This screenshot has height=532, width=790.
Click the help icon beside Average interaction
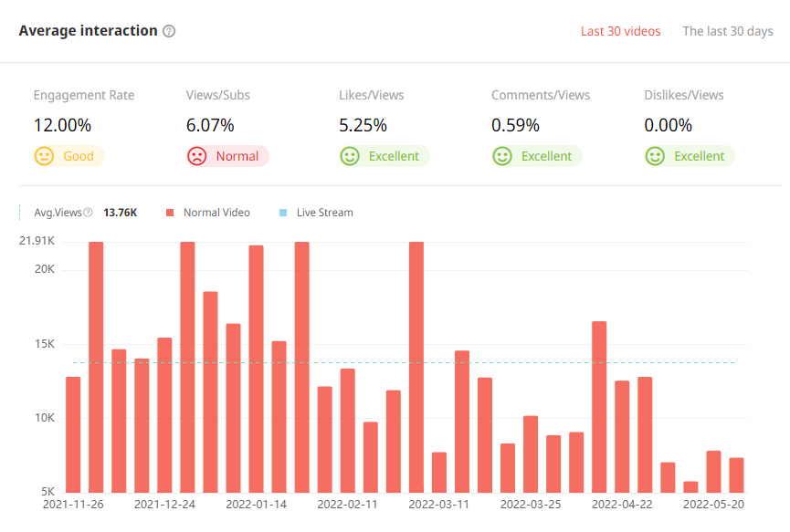(x=169, y=31)
